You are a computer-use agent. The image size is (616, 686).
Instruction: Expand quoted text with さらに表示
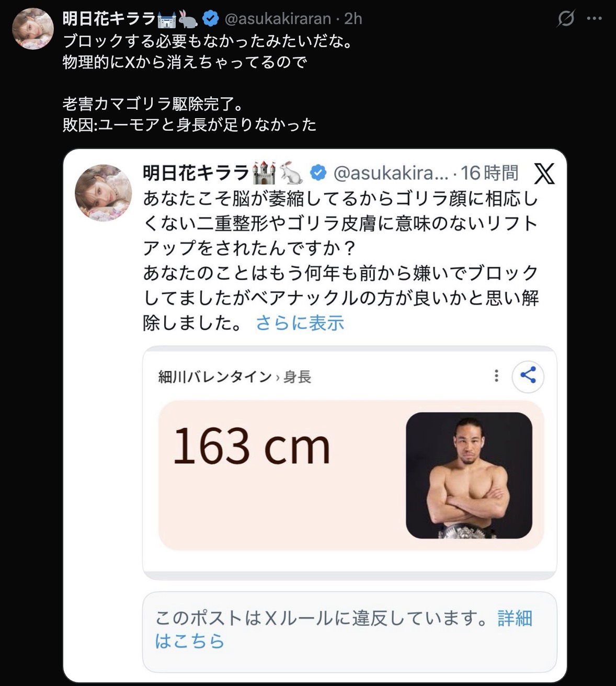click(300, 323)
